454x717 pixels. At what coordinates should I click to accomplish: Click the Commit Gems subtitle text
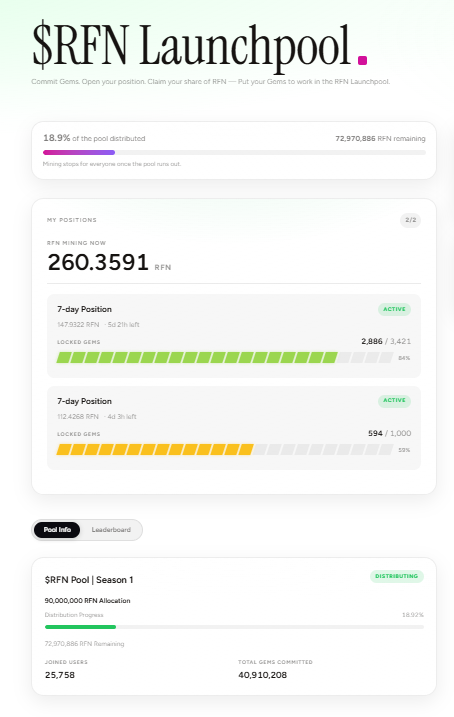point(210,81)
